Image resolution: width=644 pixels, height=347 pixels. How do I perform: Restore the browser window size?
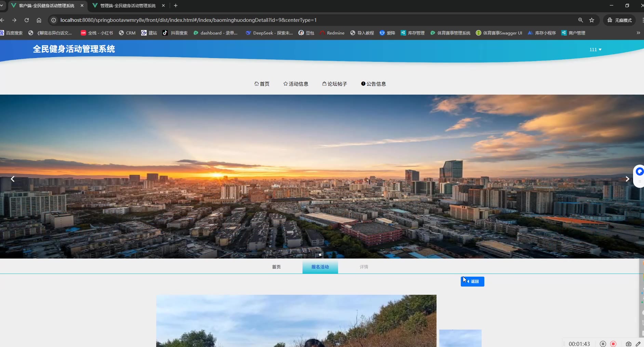coord(627,5)
